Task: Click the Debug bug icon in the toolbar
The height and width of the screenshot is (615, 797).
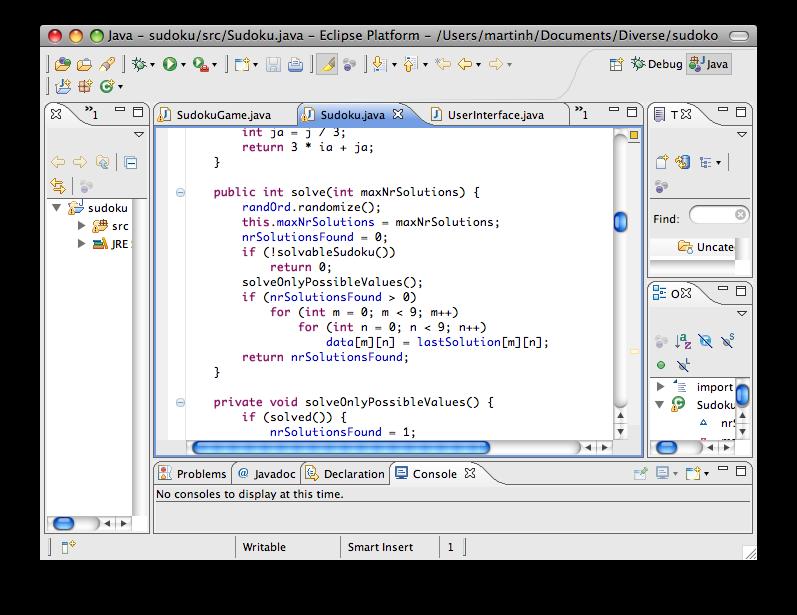Action: (139, 64)
